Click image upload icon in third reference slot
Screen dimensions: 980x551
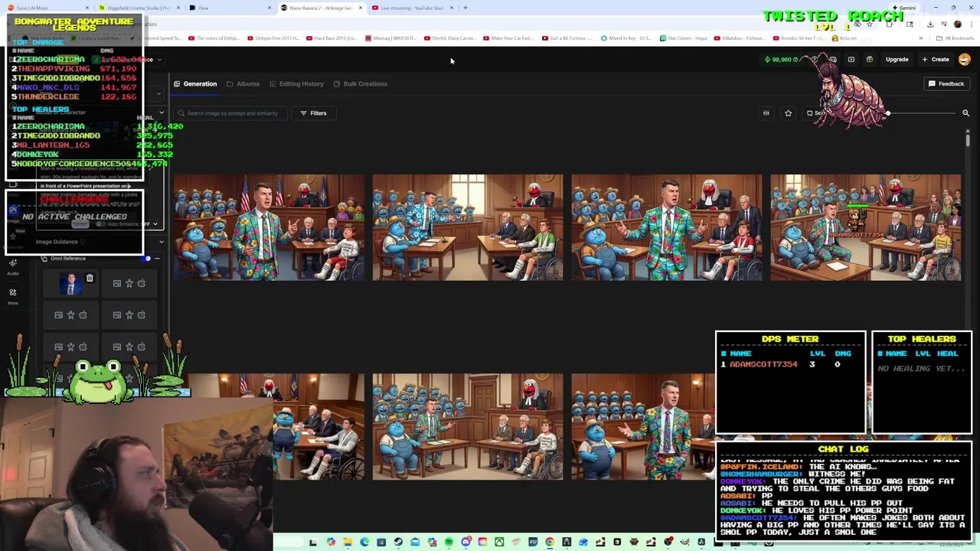pos(59,315)
